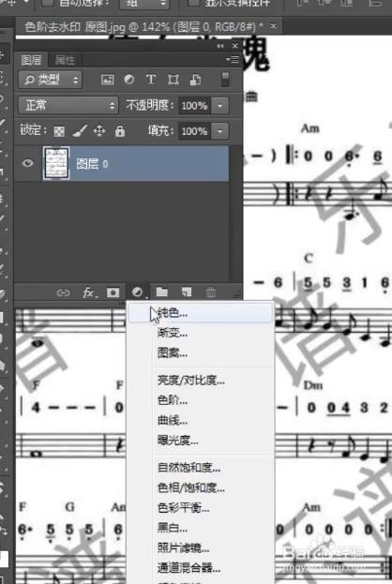Viewport: 392px width, 584px height.
Task: Create a new layer icon
Action: pos(187,292)
